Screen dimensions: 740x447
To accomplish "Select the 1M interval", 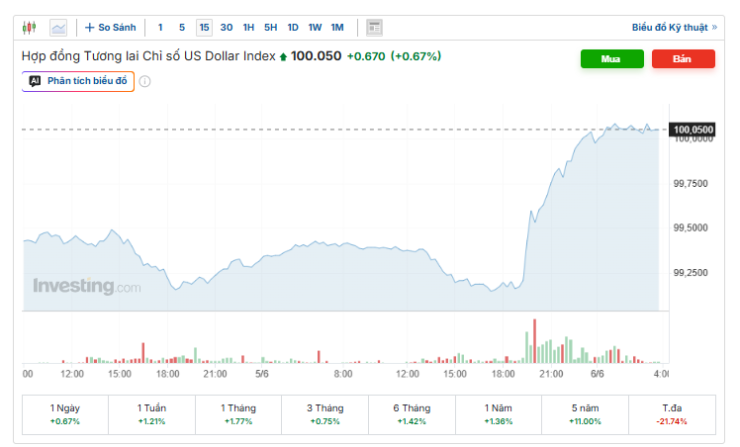I will [x=337, y=27].
